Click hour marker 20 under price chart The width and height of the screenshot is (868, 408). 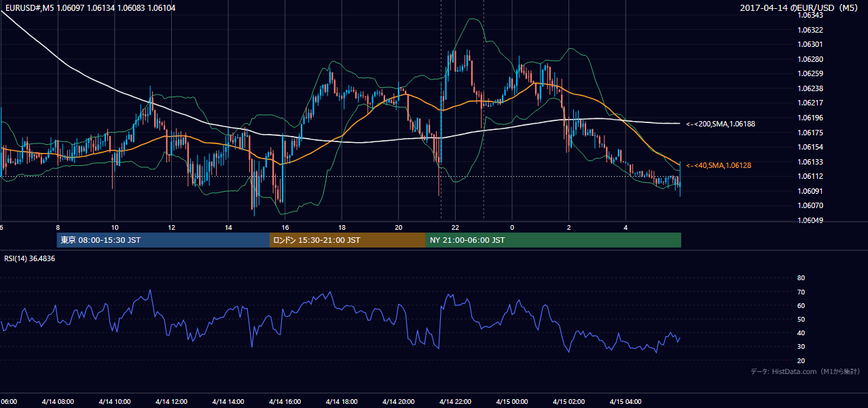pos(399,228)
